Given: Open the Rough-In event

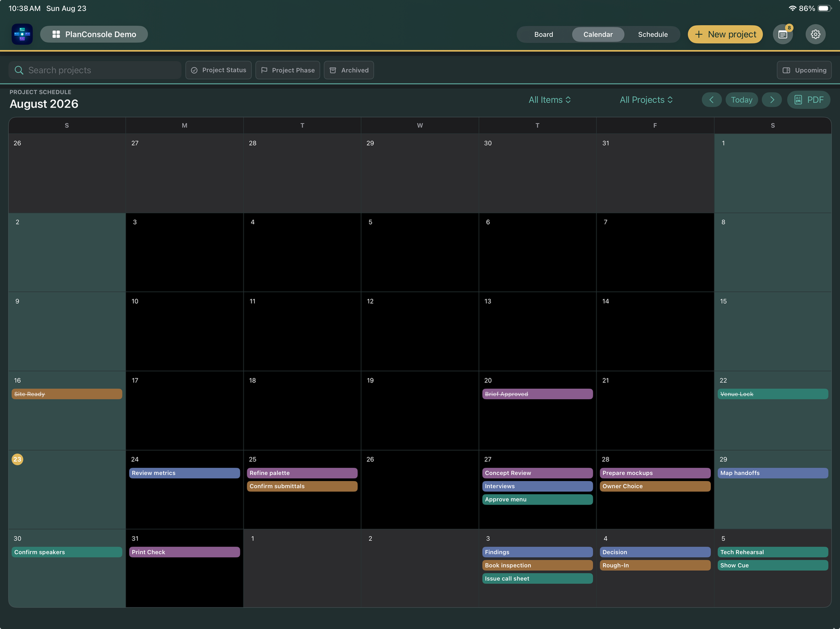Looking at the screenshot, I should pyautogui.click(x=655, y=566).
